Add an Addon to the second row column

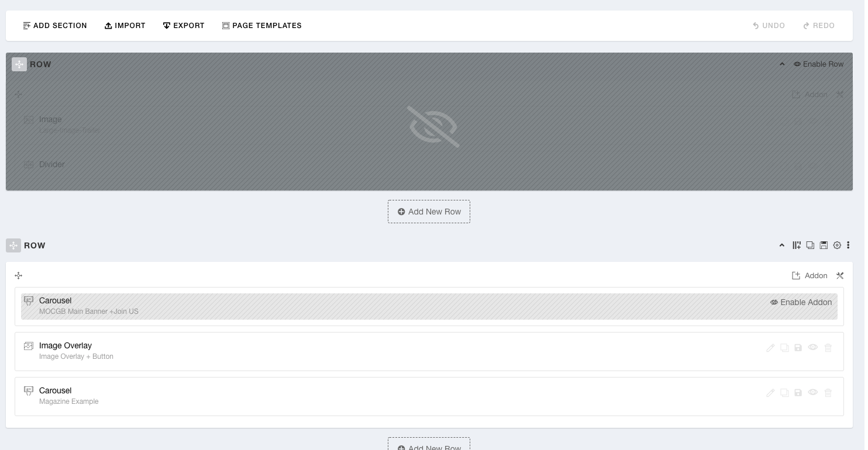point(810,276)
